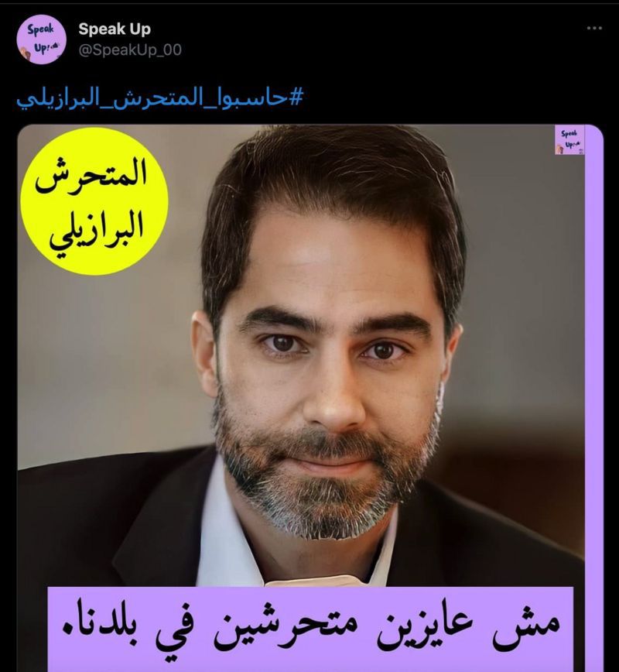This screenshot has height=672, width=619.
Task: Click the word Speak inside the avatar
Action: click(x=40, y=29)
